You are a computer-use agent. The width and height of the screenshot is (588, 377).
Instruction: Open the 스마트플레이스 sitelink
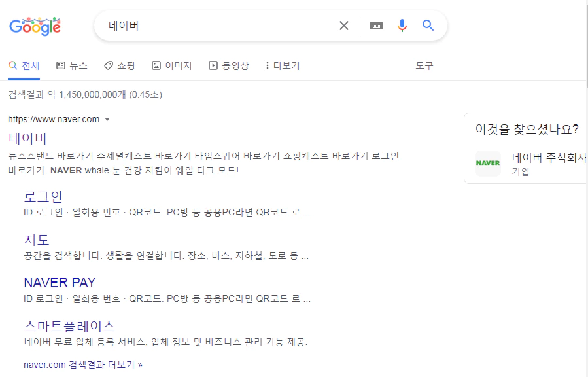point(69,326)
